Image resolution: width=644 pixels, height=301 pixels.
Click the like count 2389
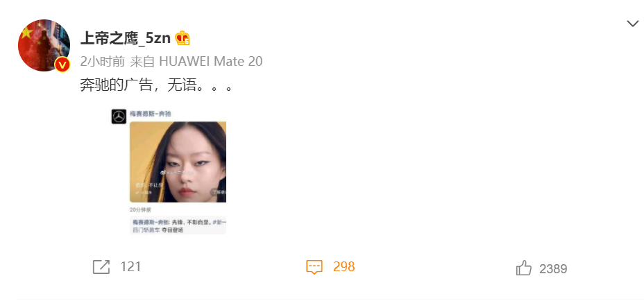[x=553, y=269]
